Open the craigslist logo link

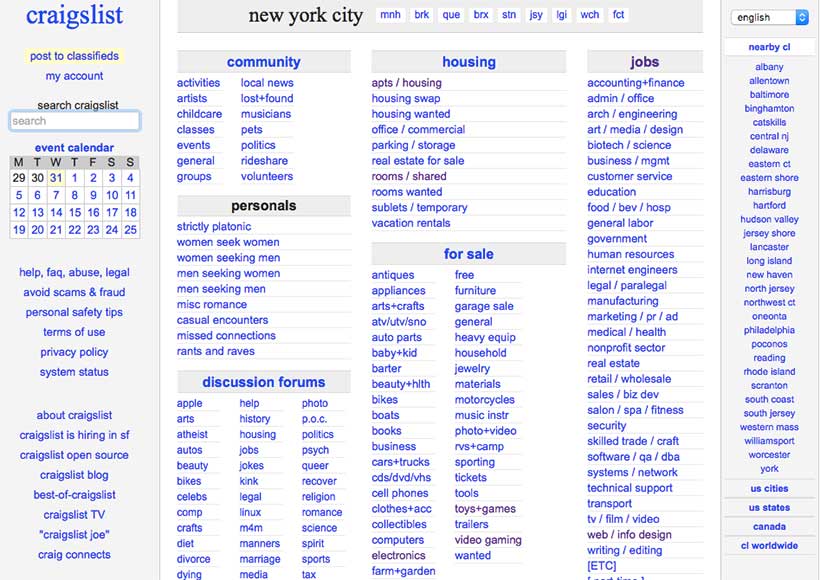pos(74,15)
